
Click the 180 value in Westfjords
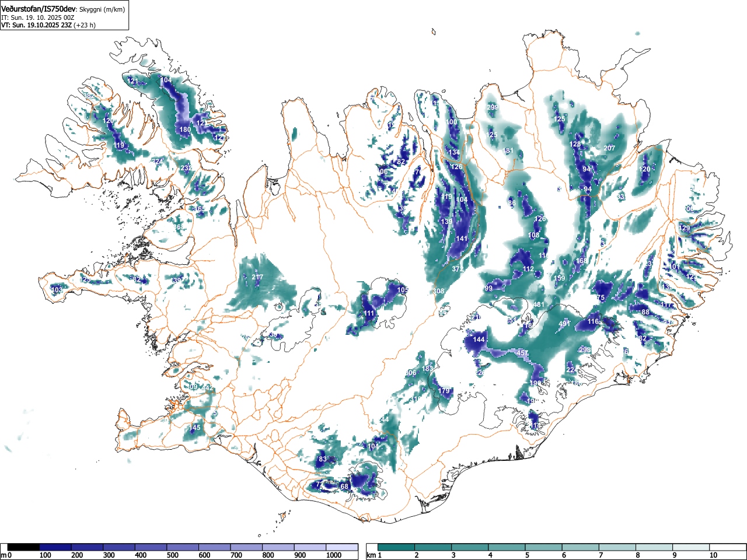185,129
